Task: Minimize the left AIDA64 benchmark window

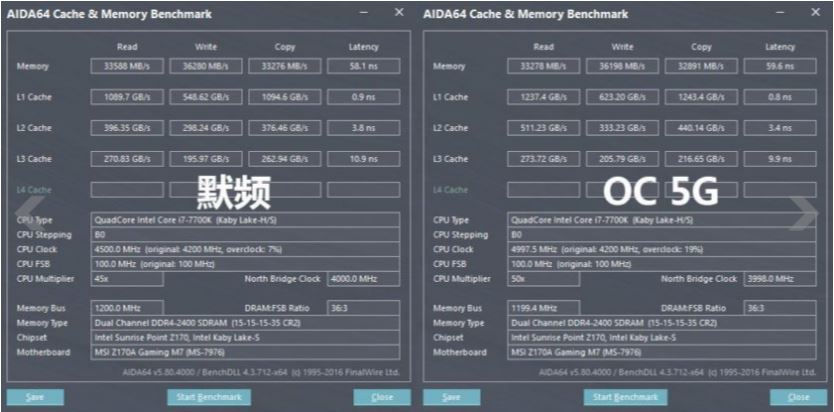Action: pyautogui.click(x=369, y=13)
